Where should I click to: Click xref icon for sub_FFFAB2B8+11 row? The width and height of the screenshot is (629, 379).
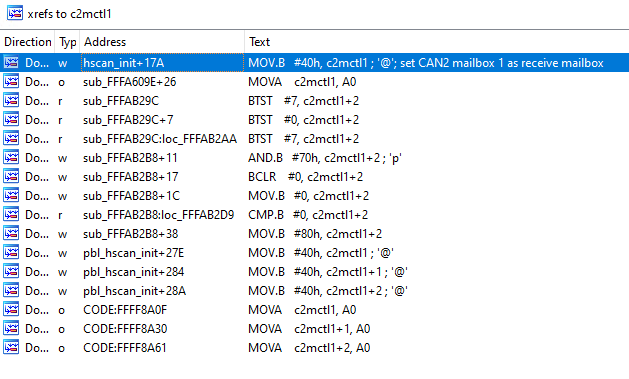click(x=11, y=158)
